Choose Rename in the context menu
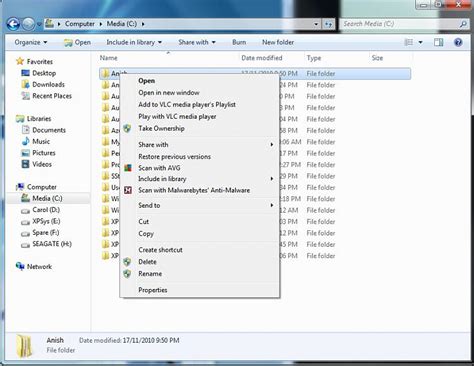Screen dimensions: 474x366 pos(199,274)
